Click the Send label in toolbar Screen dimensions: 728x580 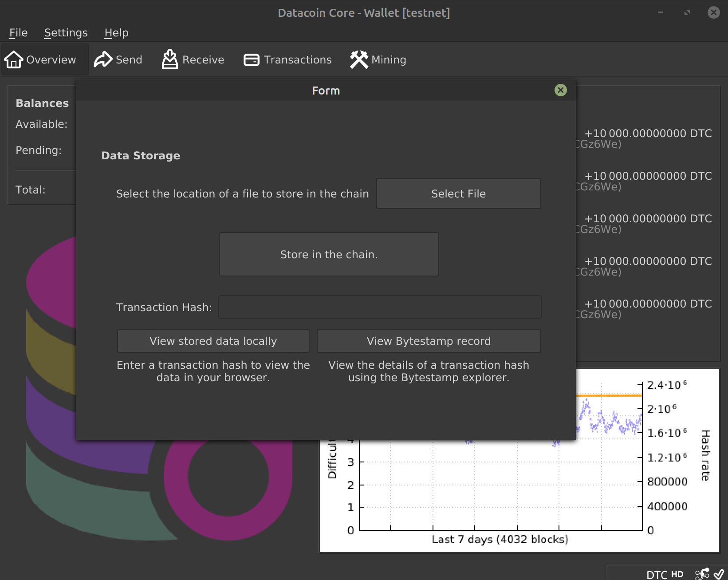(129, 59)
